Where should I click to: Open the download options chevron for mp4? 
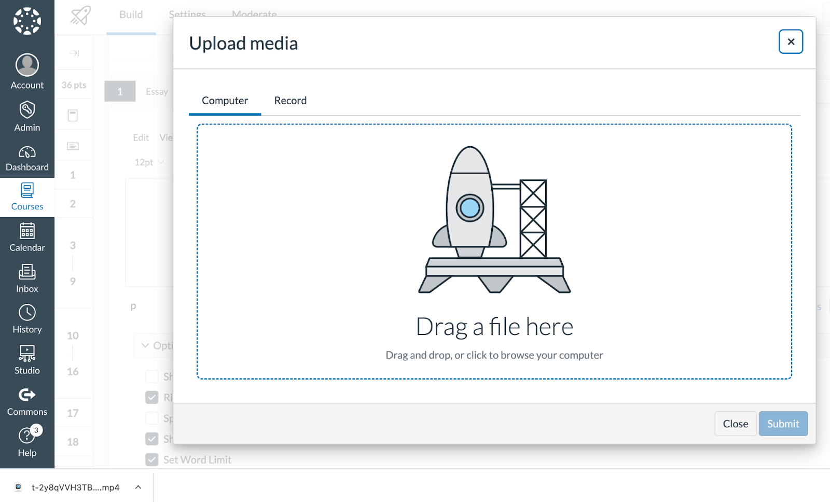[x=138, y=487]
